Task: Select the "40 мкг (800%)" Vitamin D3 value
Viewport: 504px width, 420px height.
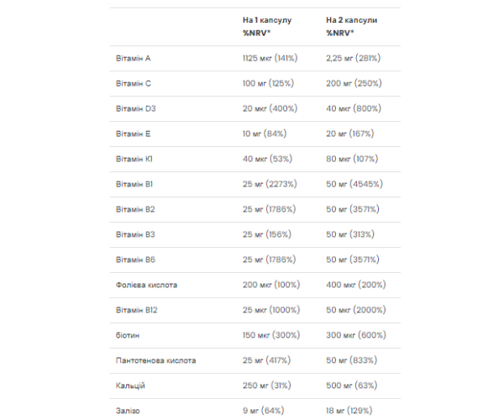Action: click(x=353, y=109)
